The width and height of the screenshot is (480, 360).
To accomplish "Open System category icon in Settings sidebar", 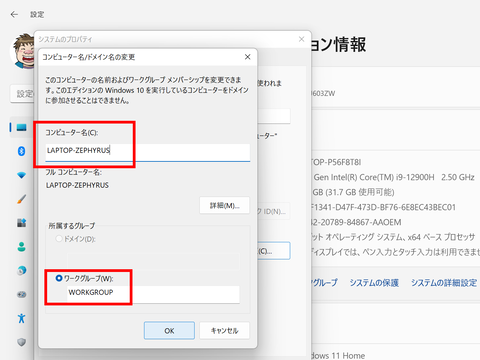I will [22, 127].
